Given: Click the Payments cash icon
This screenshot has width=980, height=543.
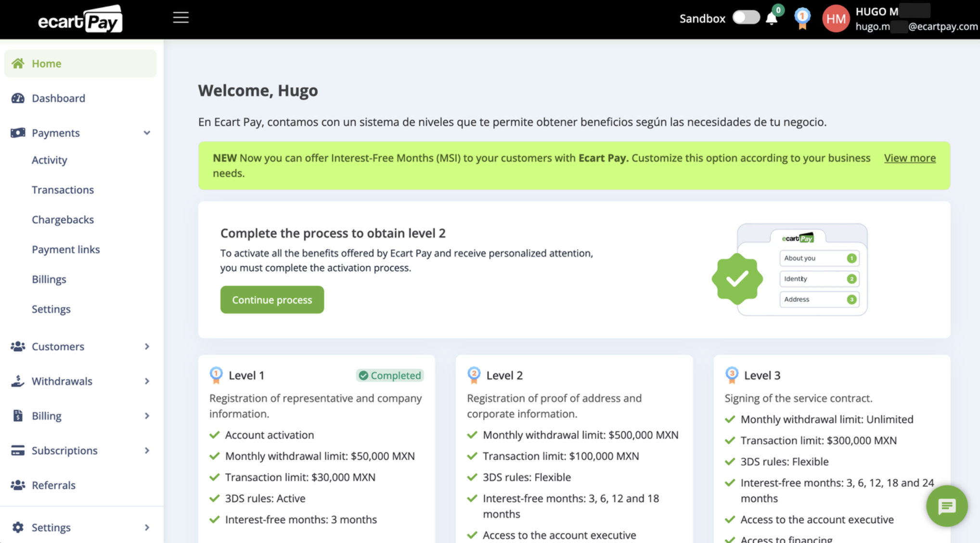Looking at the screenshot, I should pos(18,133).
